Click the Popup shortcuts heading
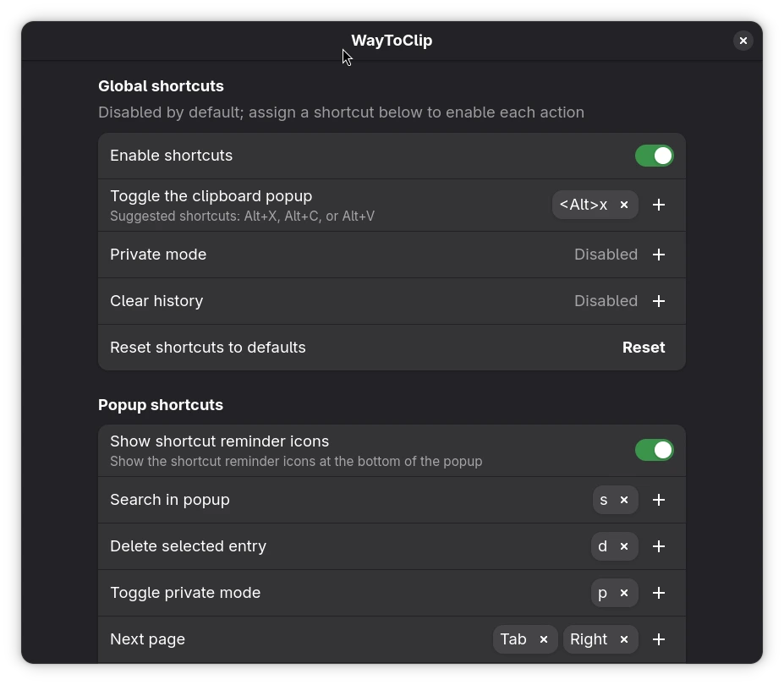This screenshot has width=784, height=685. [x=161, y=405]
